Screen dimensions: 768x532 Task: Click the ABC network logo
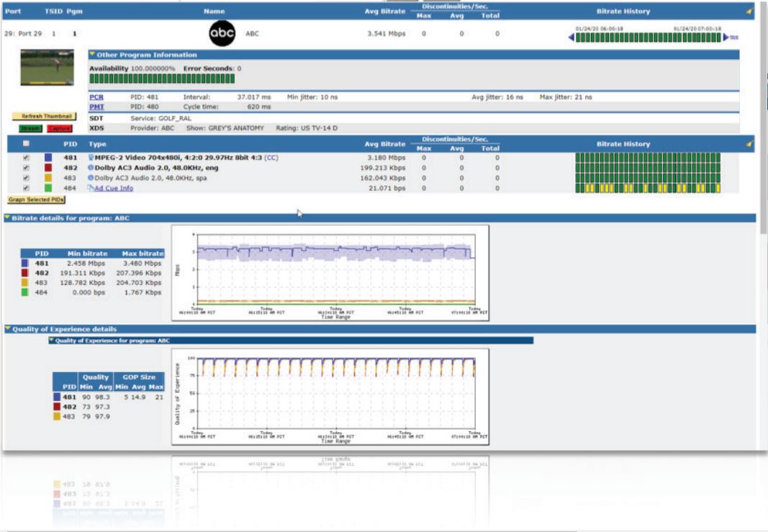pyautogui.click(x=222, y=33)
